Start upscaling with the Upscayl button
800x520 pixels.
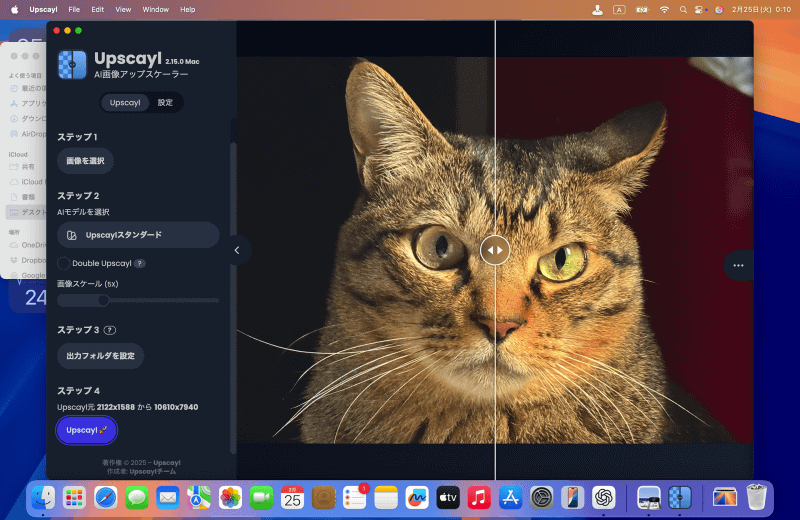click(x=87, y=430)
